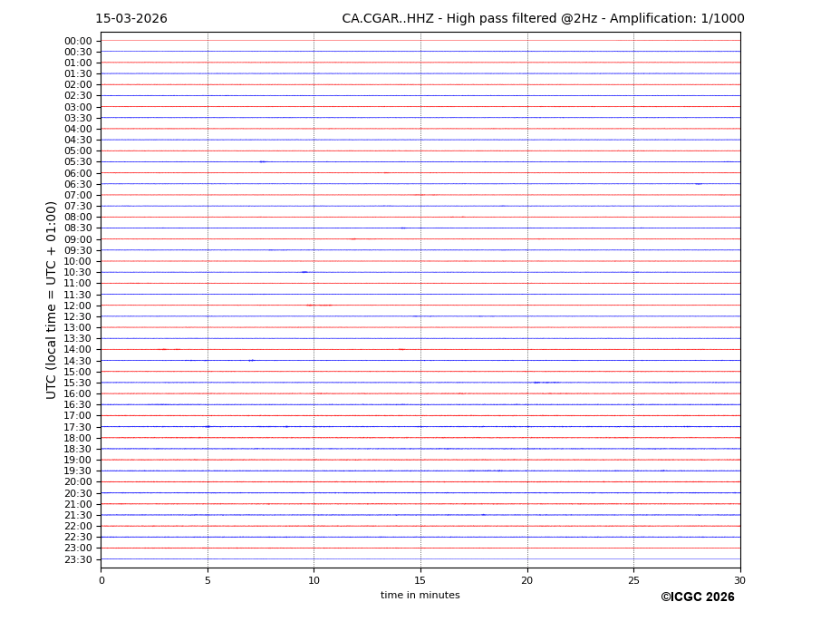Viewport: 840px width, 631px height.
Task: Click the date 15-03-2026 in header
Action: pyautogui.click(x=131, y=19)
